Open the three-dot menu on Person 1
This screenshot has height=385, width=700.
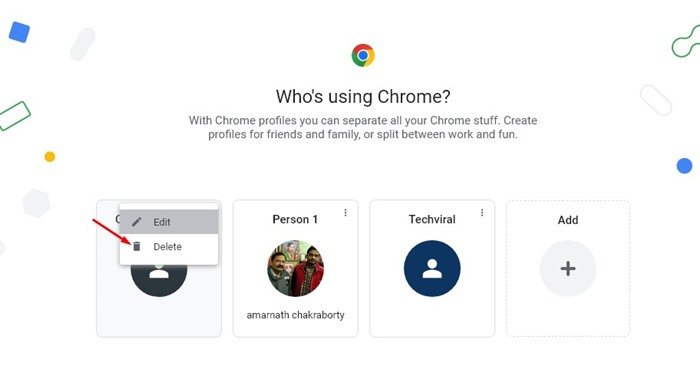click(345, 213)
